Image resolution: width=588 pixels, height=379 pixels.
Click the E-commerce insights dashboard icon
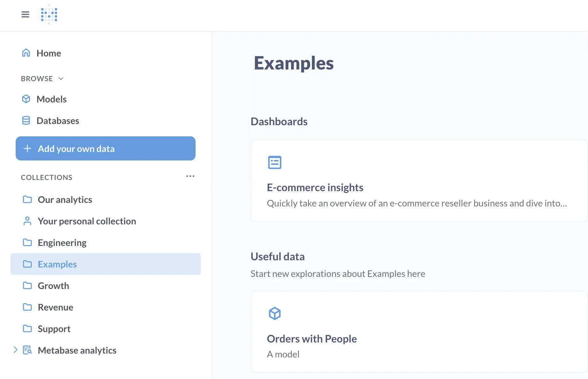point(274,162)
